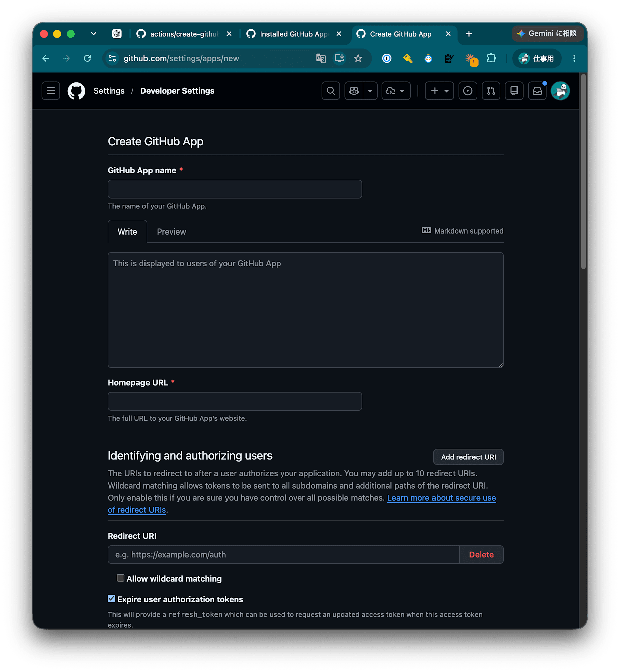Focus the Homepage URL field
The width and height of the screenshot is (620, 672).
(234, 401)
